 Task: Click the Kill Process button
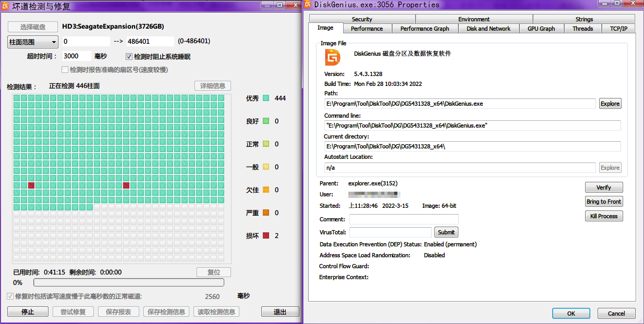(604, 216)
